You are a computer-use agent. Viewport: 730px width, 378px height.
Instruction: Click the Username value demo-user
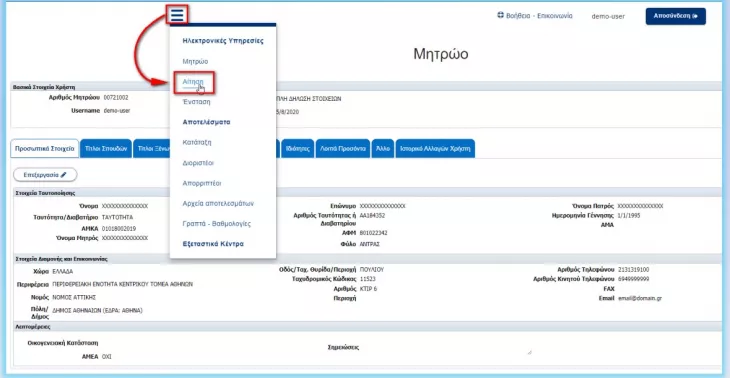(117, 111)
